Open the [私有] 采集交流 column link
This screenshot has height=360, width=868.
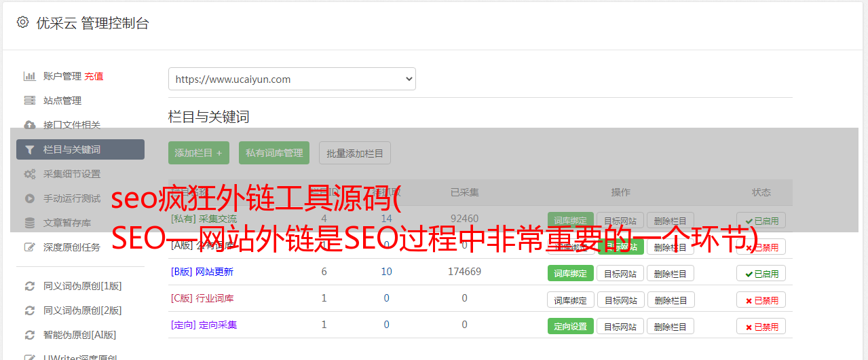[x=204, y=219]
